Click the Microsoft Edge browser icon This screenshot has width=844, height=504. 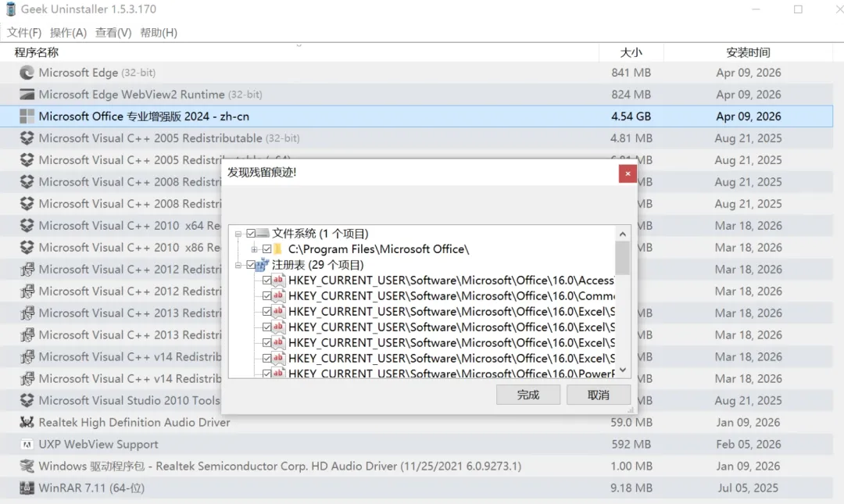point(27,73)
